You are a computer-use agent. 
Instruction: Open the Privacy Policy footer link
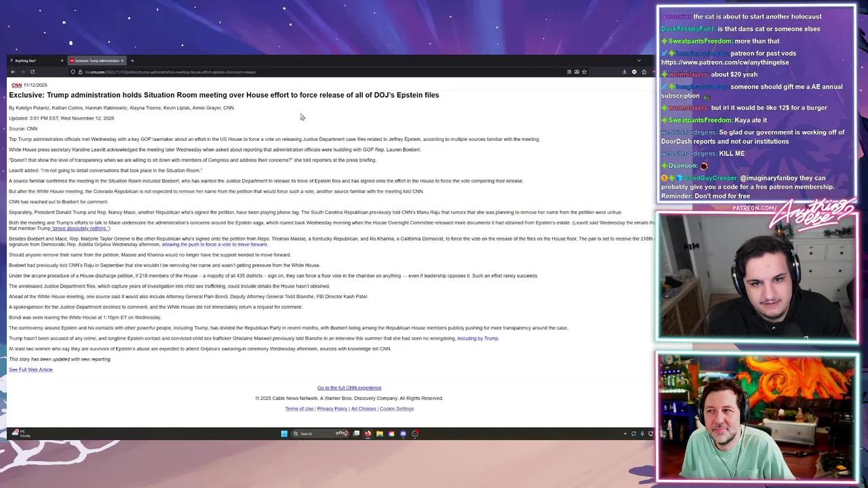(332, 409)
